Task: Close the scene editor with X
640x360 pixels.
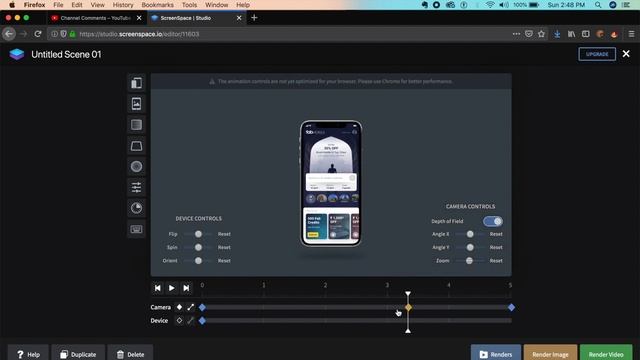Action: point(626,54)
